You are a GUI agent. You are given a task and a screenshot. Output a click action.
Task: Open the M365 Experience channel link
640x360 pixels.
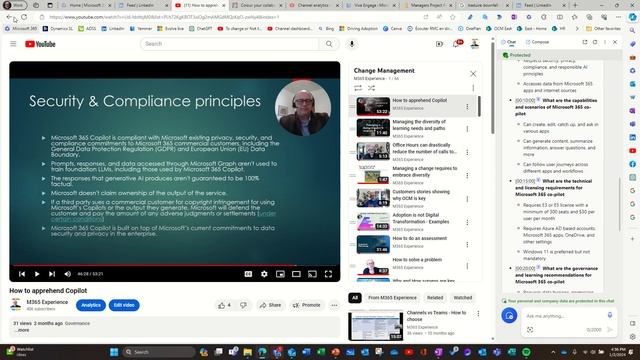[47, 302]
